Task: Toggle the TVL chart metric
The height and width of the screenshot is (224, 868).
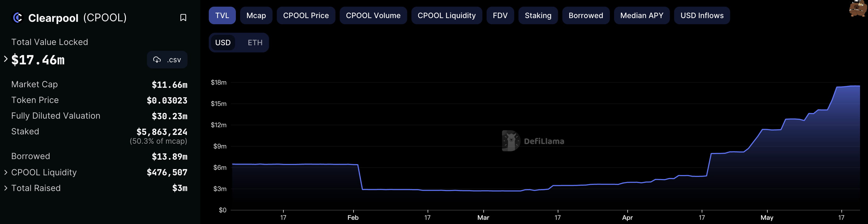Action: point(222,15)
